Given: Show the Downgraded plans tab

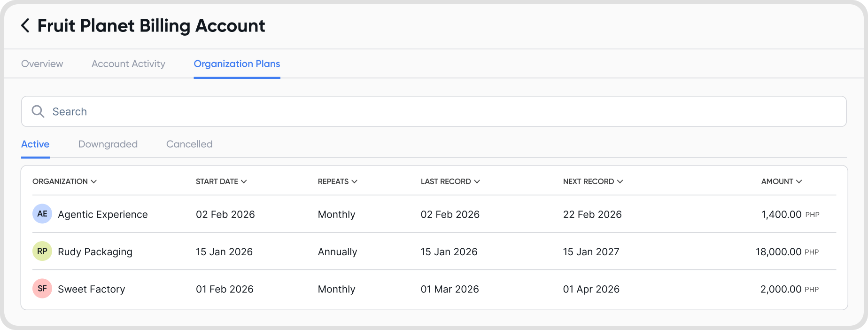Looking at the screenshot, I should point(108,144).
